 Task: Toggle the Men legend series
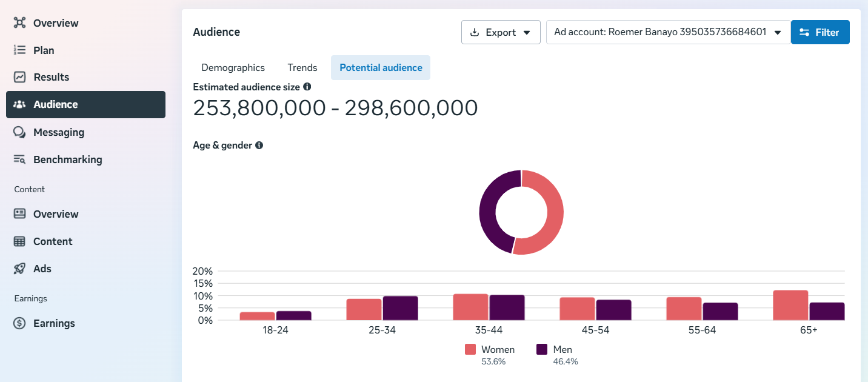[555, 349]
